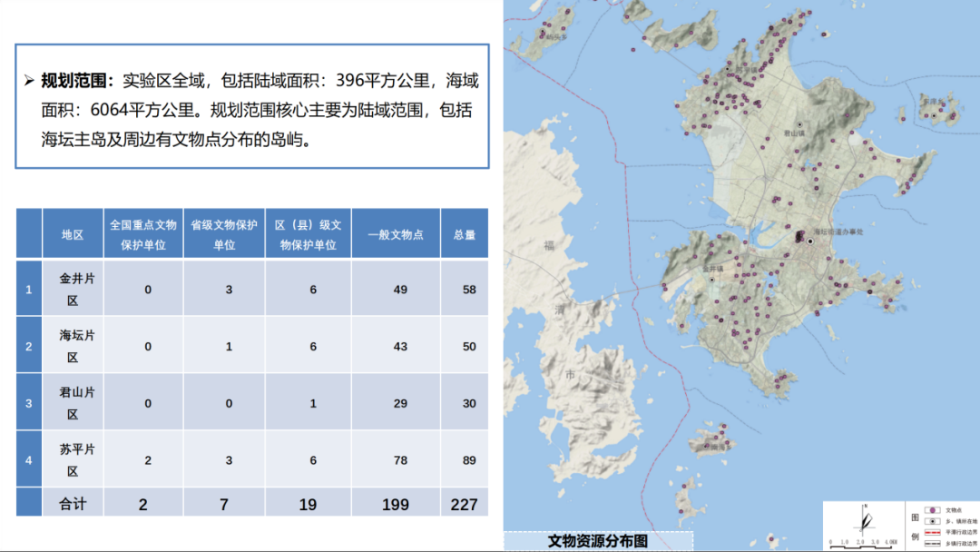
Task: Click row number 4 cell
Action: (x=29, y=459)
